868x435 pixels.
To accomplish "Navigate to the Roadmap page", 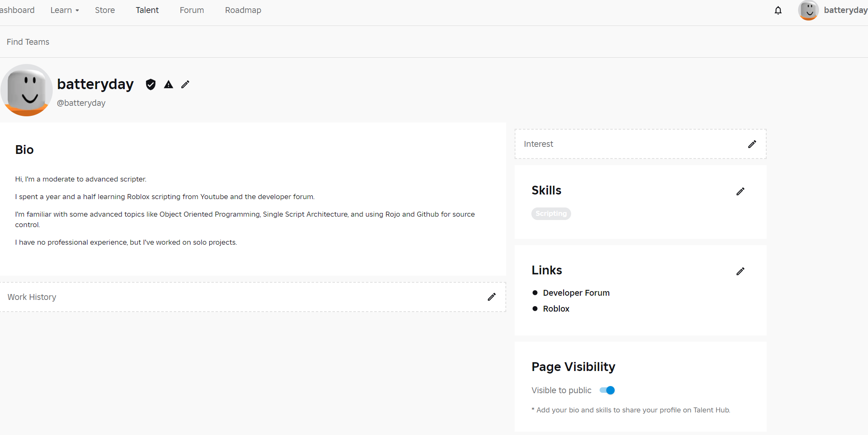I will point(243,10).
